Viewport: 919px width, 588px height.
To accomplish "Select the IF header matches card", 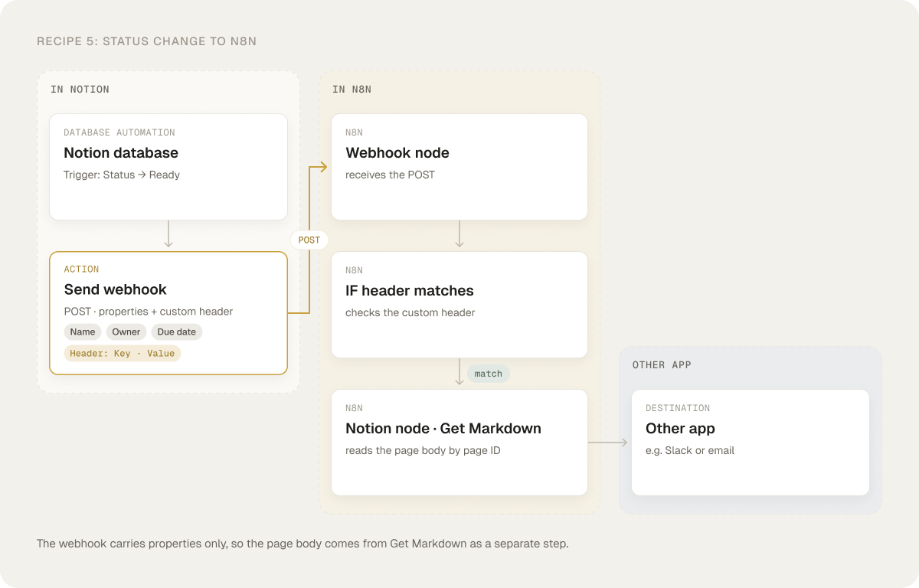I will pos(459,305).
